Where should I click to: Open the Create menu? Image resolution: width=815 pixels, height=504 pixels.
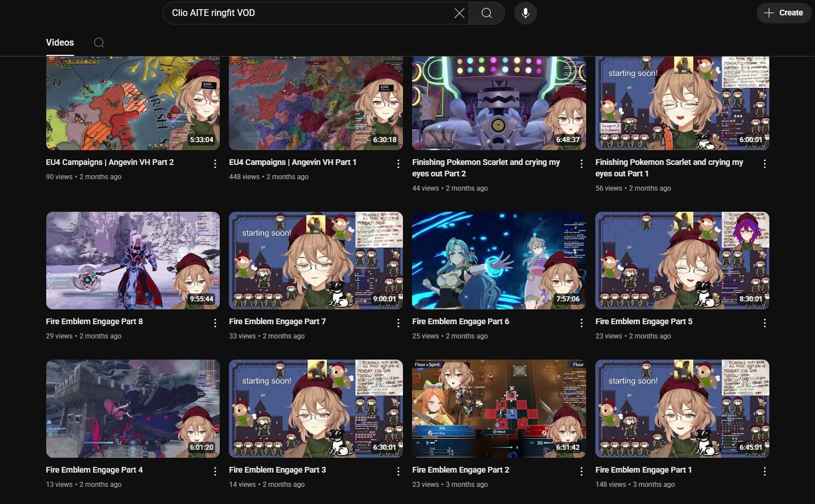(784, 13)
